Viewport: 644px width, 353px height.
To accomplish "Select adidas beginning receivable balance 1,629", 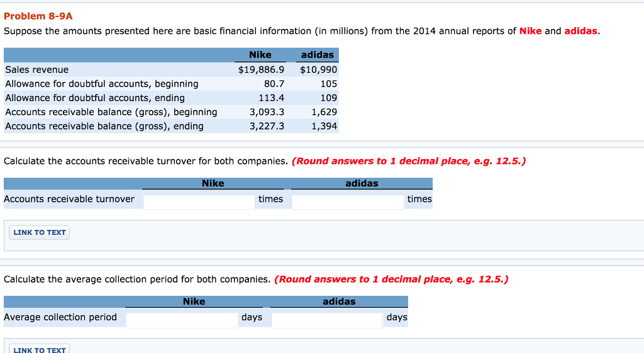I will [x=324, y=112].
